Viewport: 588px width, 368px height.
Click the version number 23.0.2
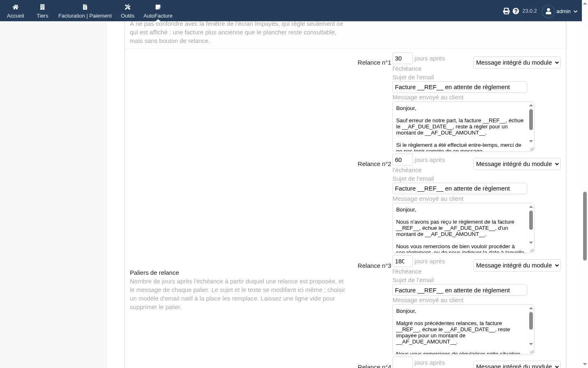[530, 11]
